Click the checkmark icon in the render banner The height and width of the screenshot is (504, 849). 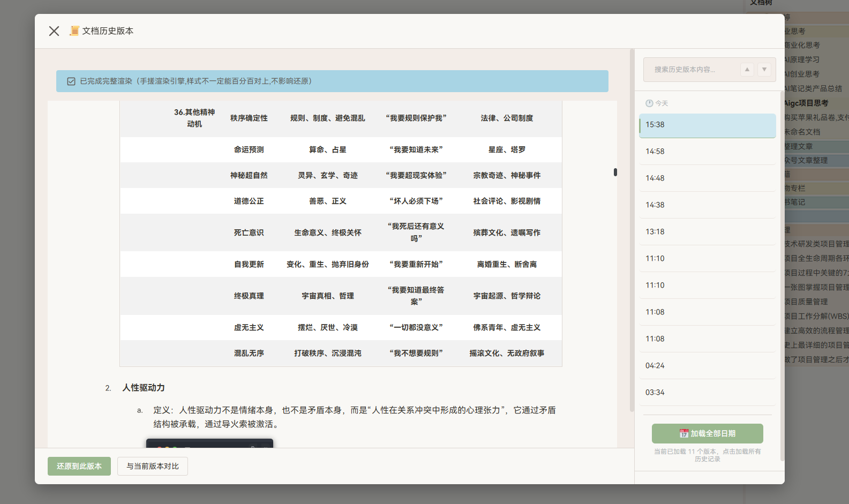pyautogui.click(x=71, y=81)
